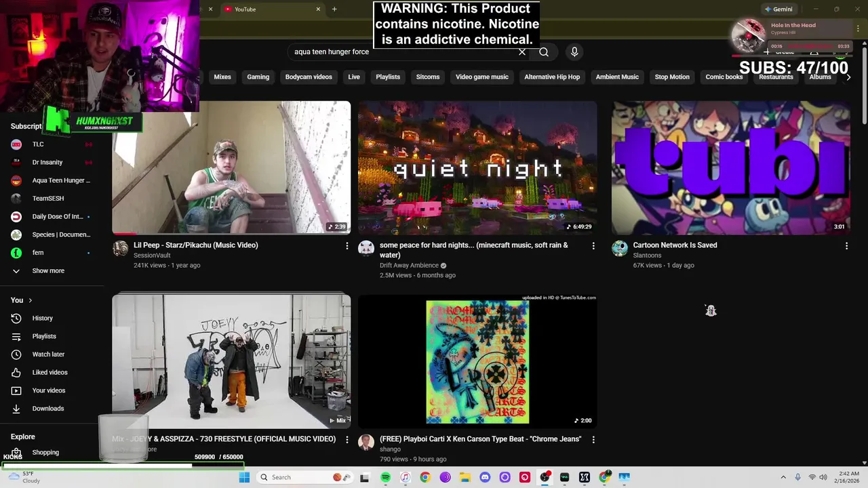868x488 pixels.
Task: Play the quiet night minecraft thumbnail
Action: tap(477, 167)
